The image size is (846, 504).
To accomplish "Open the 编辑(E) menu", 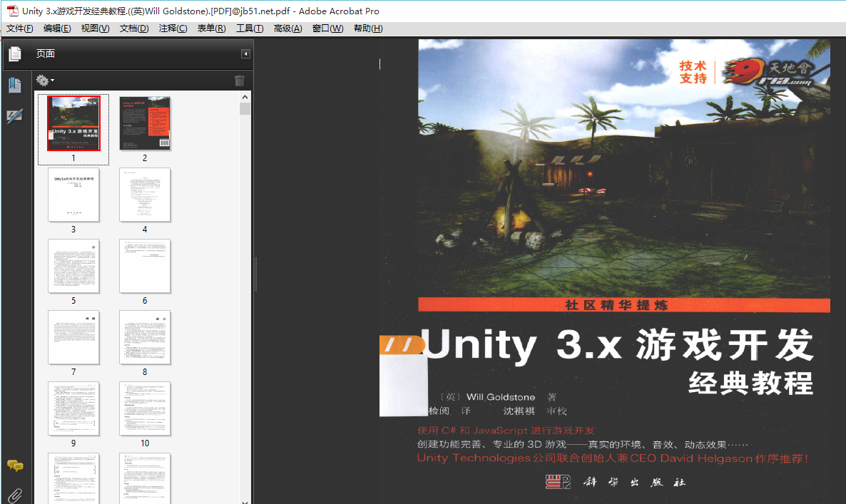I will pos(57,29).
